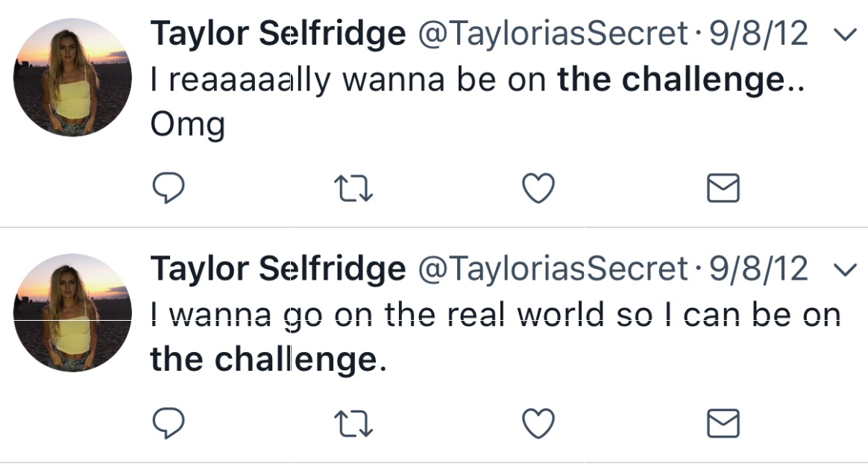Share first tweet via direct message envelope
This screenshot has height=467, width=868.
tap(723, 188)
